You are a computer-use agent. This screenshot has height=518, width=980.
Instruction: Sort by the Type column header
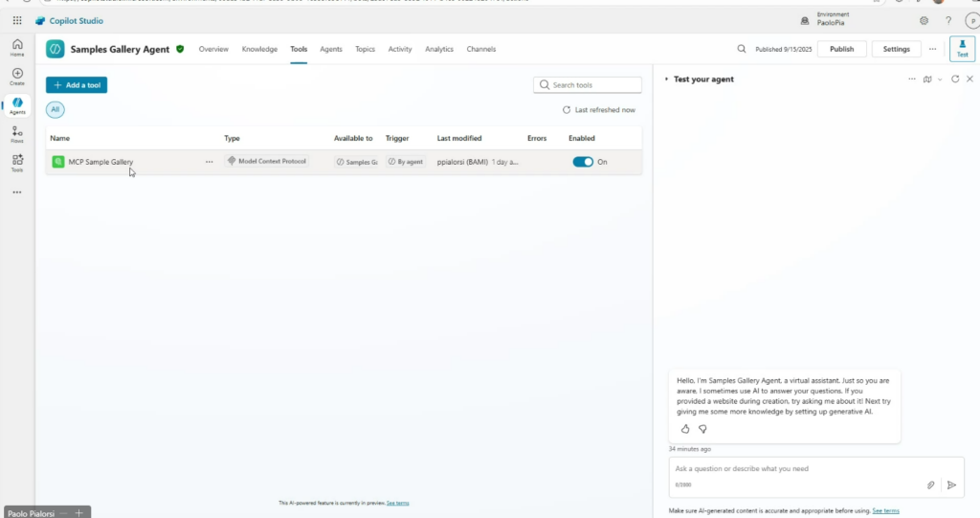tap(232, 138)
